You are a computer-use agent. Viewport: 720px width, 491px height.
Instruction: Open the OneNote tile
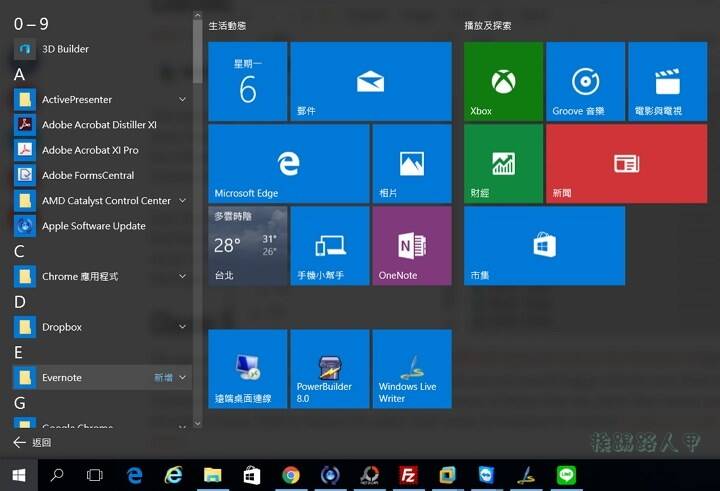412,246
